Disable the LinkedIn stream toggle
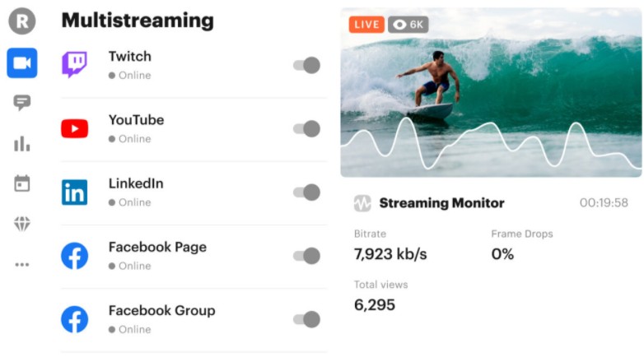The image size is (644, 357). 306,192
